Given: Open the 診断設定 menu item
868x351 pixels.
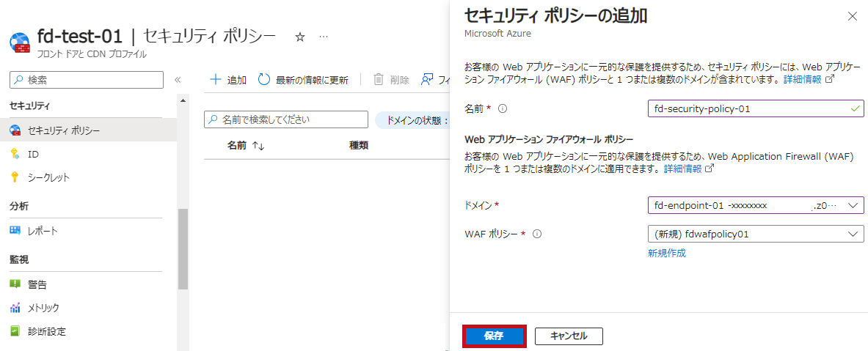Looking at the screenshot, I should 89,331.
